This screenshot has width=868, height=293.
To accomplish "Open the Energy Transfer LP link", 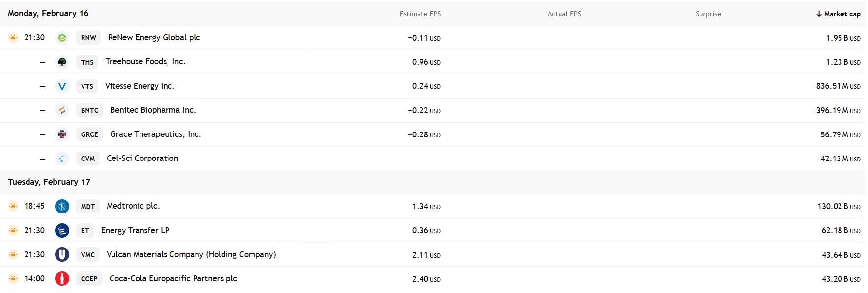I will pos(135,231).
